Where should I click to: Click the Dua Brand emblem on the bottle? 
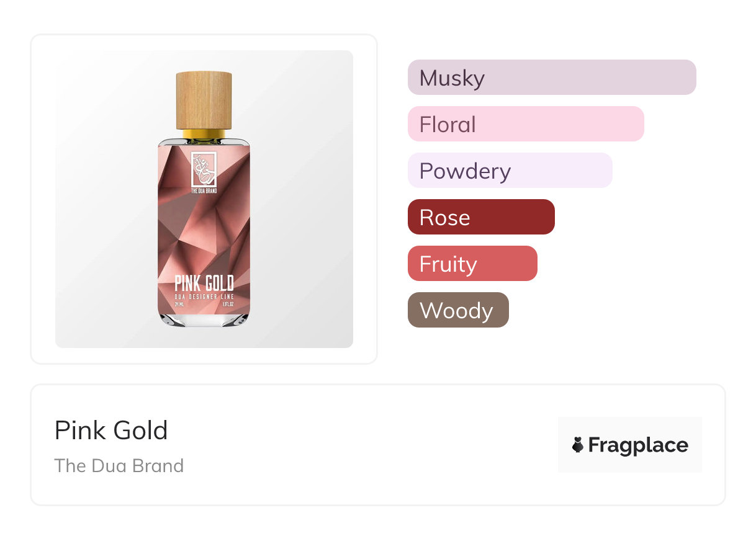tap(204, 167)
